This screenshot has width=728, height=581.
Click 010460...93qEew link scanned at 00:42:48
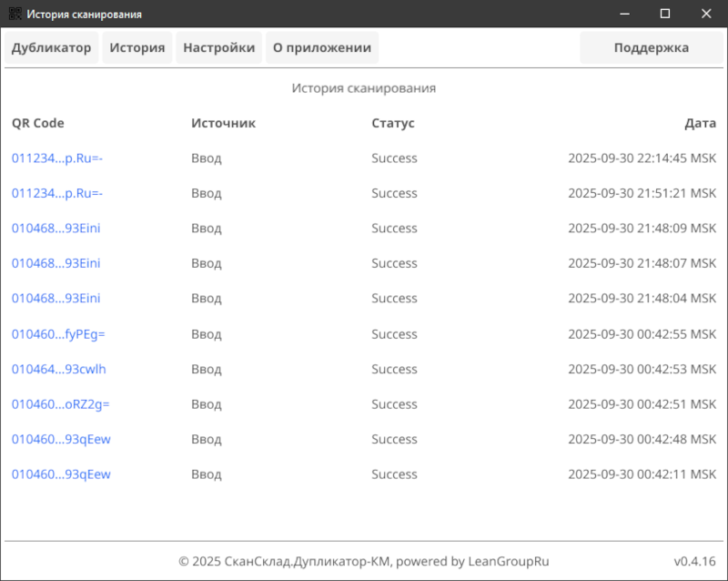(x=61, y=439)
